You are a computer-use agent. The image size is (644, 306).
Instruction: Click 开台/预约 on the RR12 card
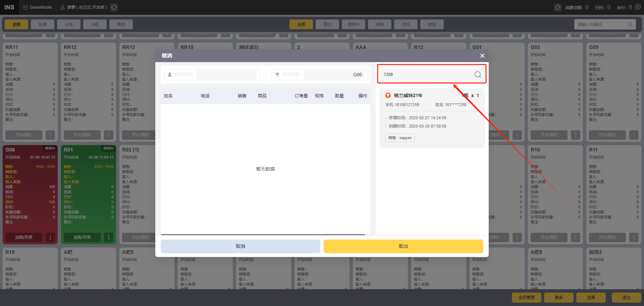click(x=82, y=135)
